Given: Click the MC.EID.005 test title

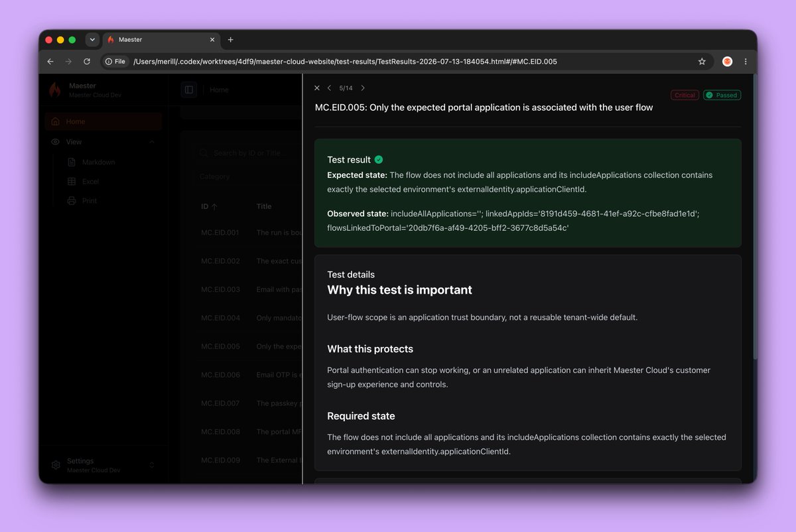Looking at the screenshot, I should 484,107.
